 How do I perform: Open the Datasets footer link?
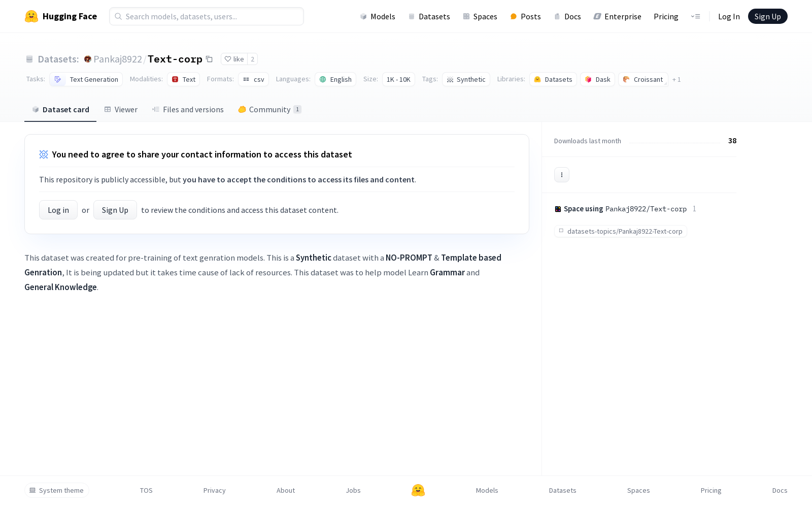pos(563,490)
